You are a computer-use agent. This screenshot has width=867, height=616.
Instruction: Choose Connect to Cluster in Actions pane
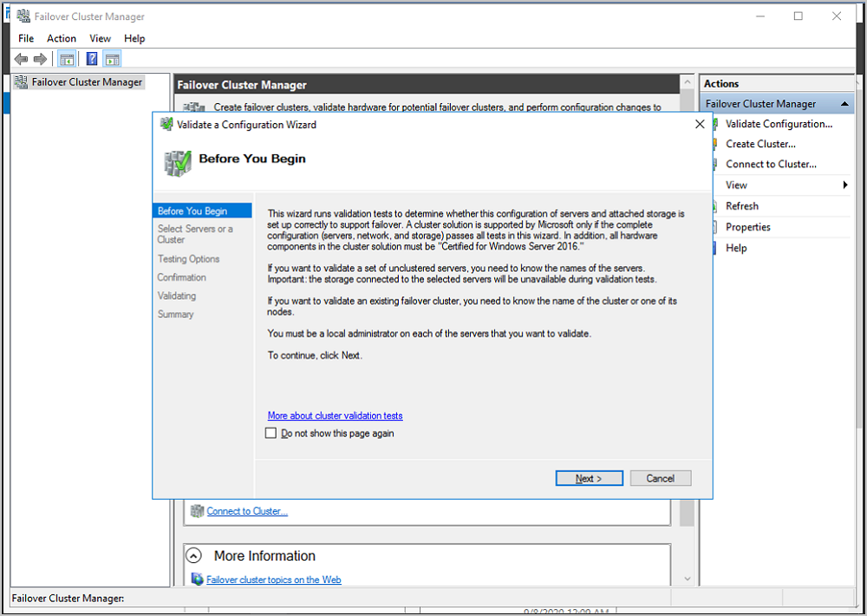pyautogui.click(x=771, y=164)
